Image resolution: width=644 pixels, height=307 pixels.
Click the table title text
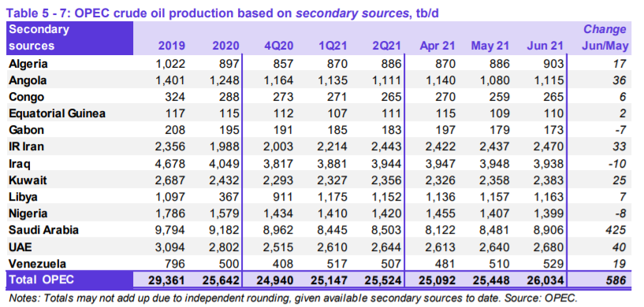pos(222,13)
